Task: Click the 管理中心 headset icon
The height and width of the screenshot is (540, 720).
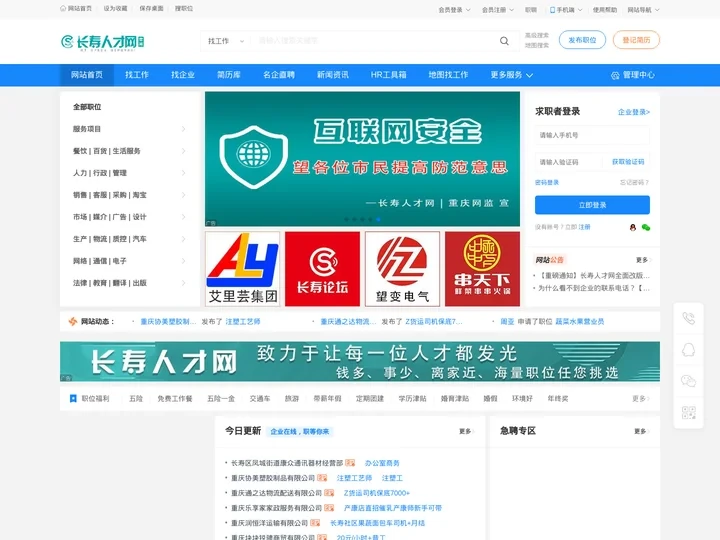Action: click(615, 75)
